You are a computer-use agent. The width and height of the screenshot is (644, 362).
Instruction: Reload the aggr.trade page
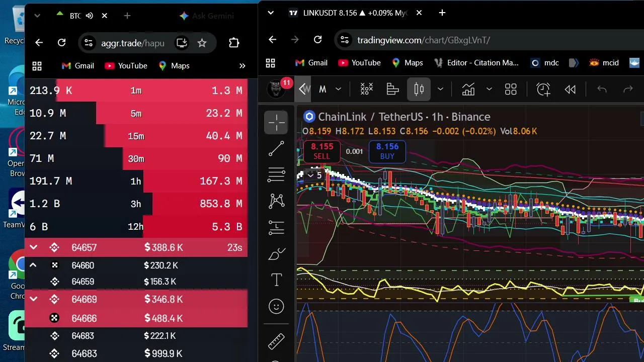tap(62, 43)
